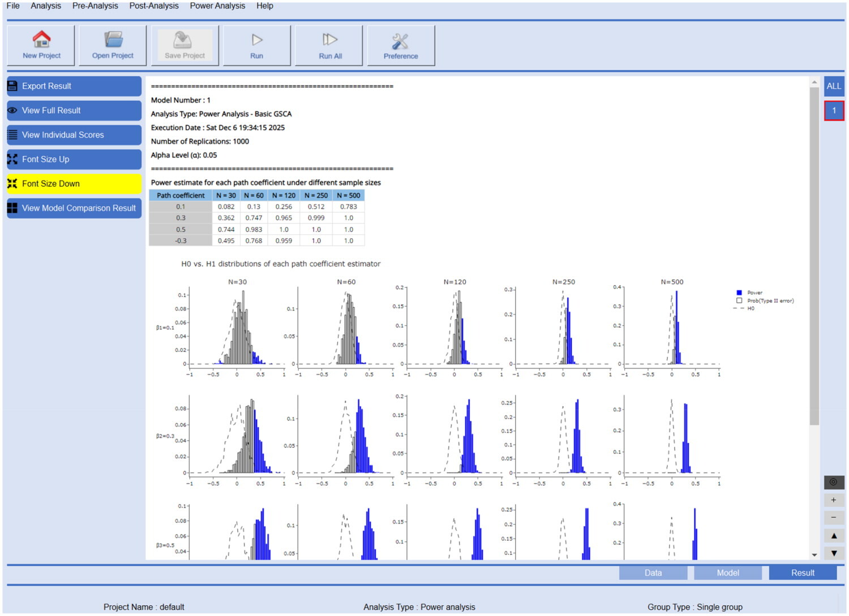Click the Run All toolbar button

[x=329, y=45]
